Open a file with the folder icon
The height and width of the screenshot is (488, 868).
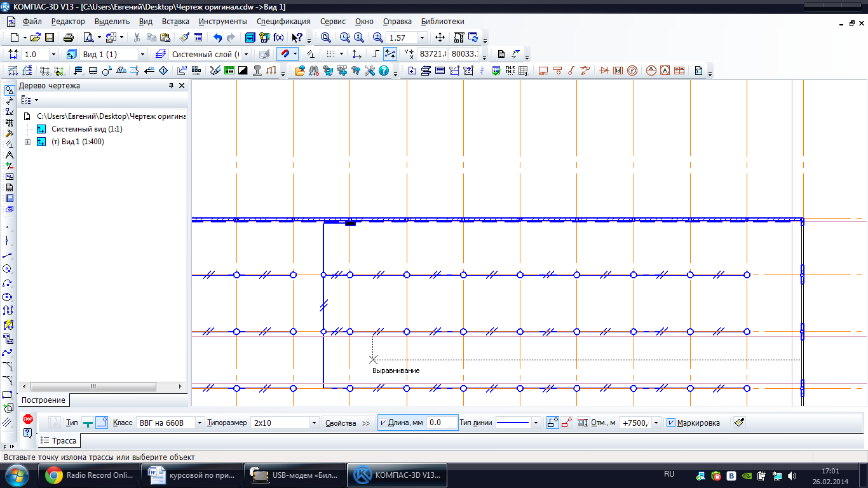[x=36, y=37]
